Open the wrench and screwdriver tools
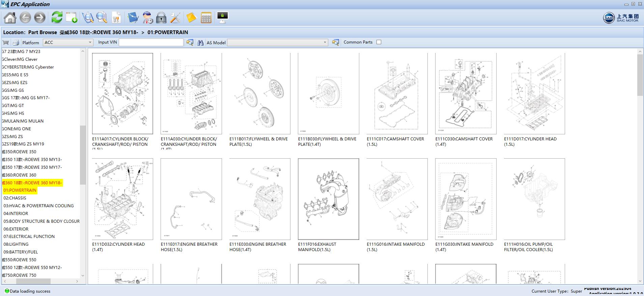 [175, 18]
